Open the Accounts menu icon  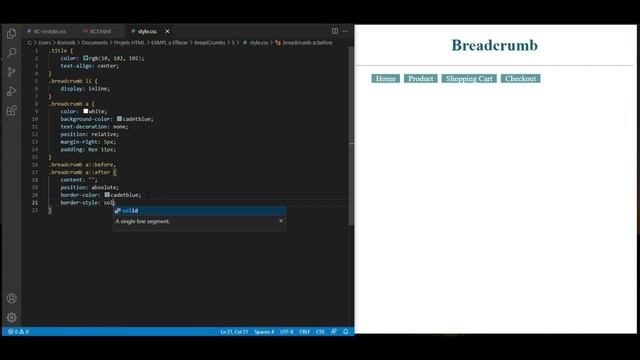pyautogui.click(x=11, y=298)
